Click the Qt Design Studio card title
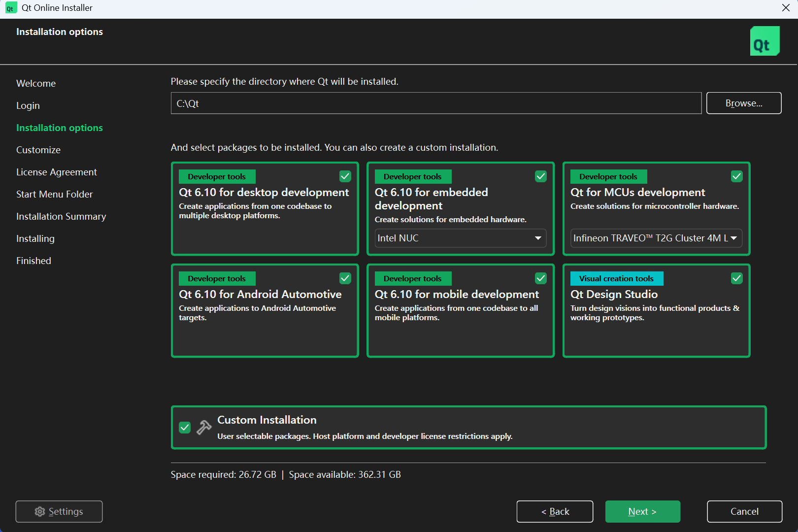This screenshot has height=532, width=798. (614, 294)
